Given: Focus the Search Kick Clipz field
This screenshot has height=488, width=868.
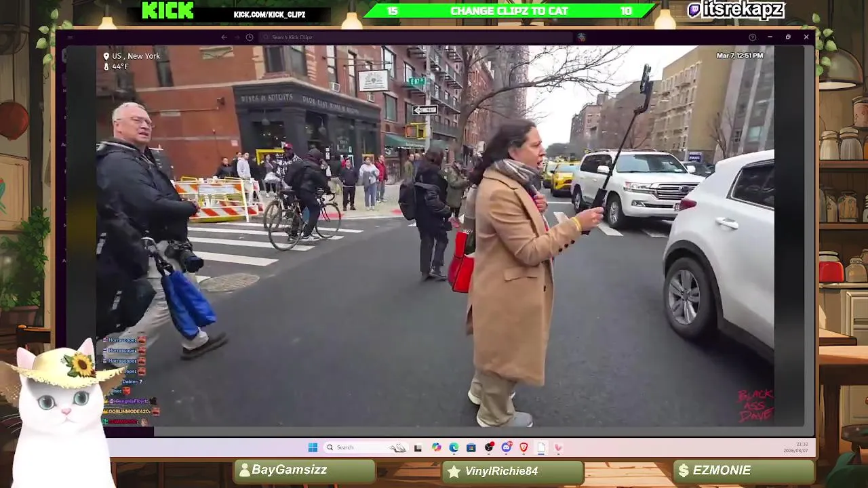Looking at the screenshot, I should (415, 37).
